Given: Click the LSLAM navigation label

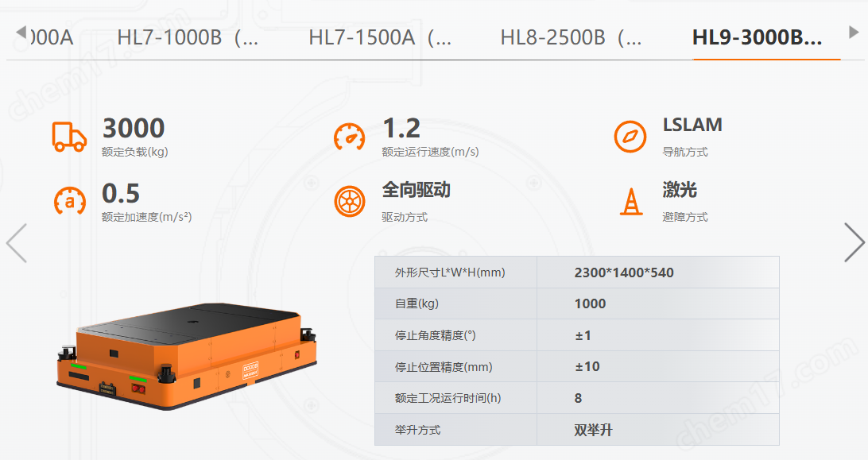Looking at the screenshot, I should click(x=692, y=125).
